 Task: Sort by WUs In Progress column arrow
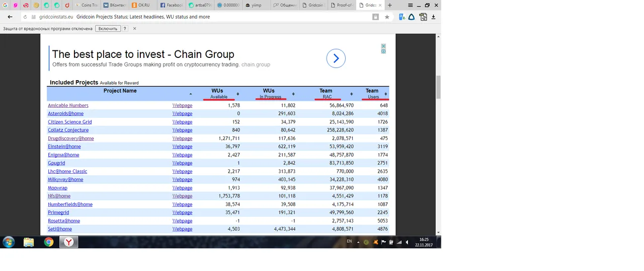pos(293,94)
